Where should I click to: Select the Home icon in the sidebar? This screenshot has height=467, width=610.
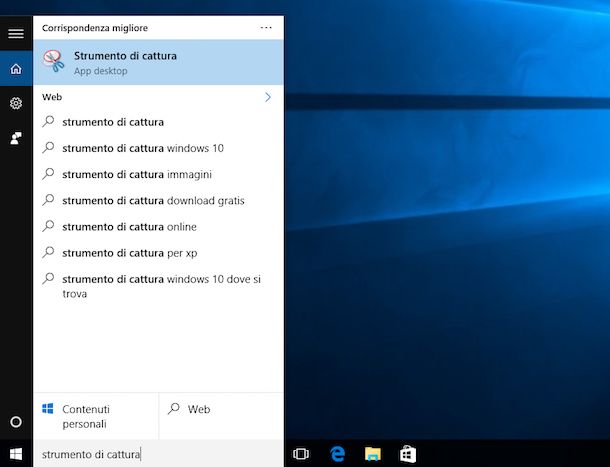click(x=16, y=69)
